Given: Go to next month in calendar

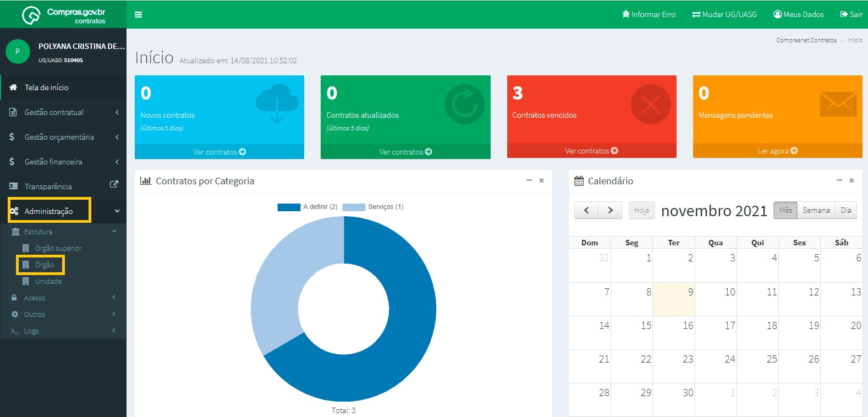Looking at the screenshot, I should click(610, 210).
